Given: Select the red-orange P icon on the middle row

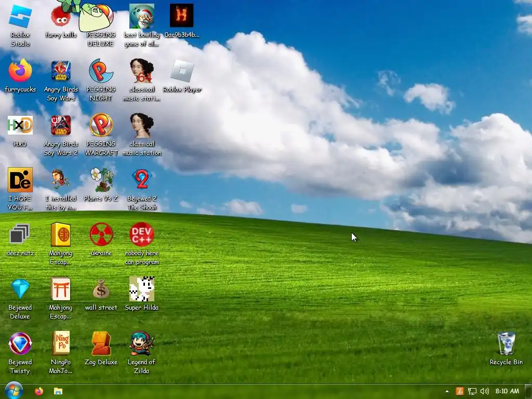Looking at the screenshot, I should (x=101, y=125).
